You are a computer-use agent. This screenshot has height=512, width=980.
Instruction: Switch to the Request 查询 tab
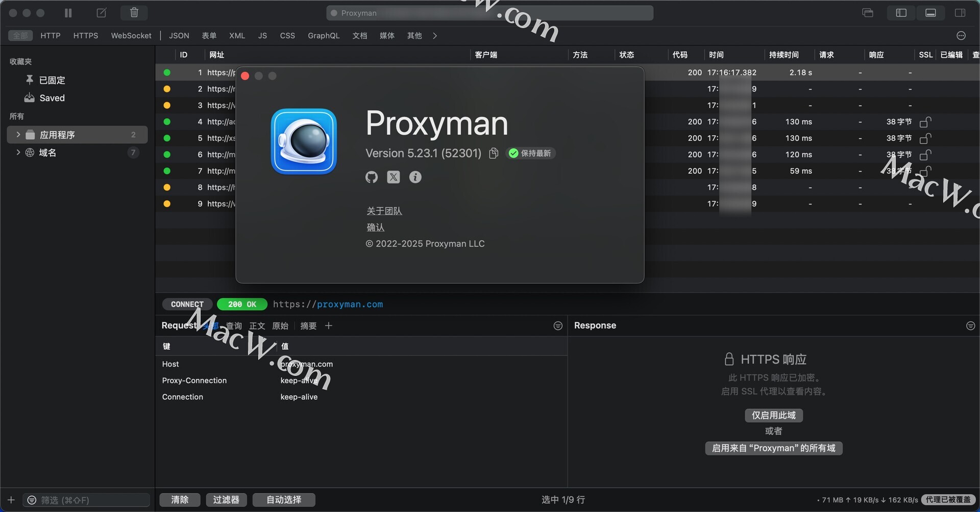(x=234, y=326)
